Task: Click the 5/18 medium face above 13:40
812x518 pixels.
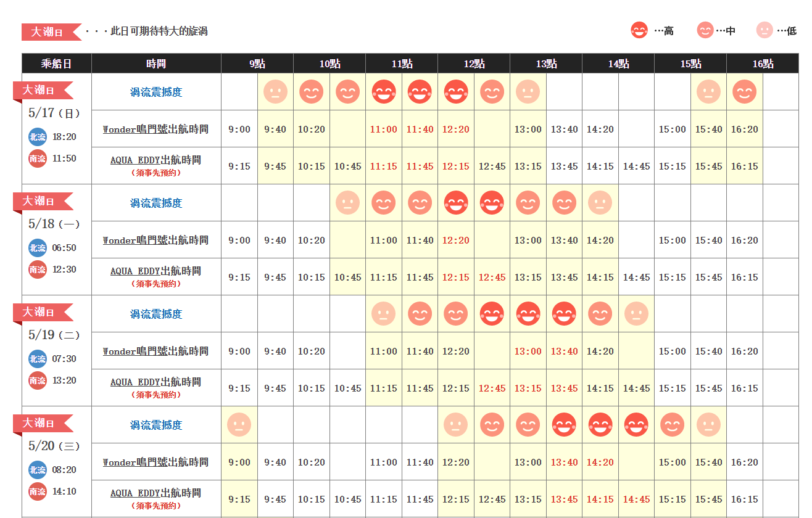Action: point(564,203)
